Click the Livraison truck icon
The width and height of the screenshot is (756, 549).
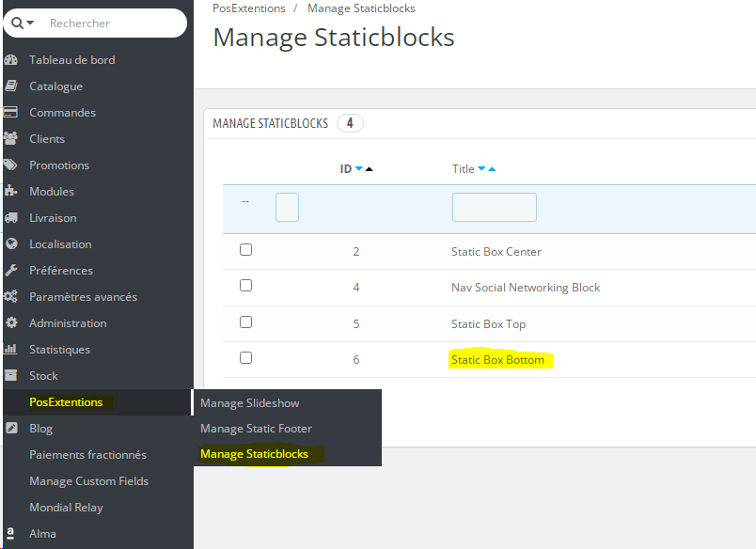(10, 218)
